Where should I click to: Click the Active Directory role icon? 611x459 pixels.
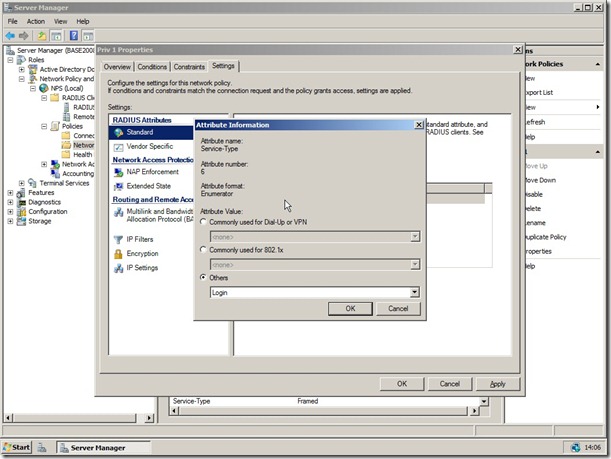pos(32,69)
